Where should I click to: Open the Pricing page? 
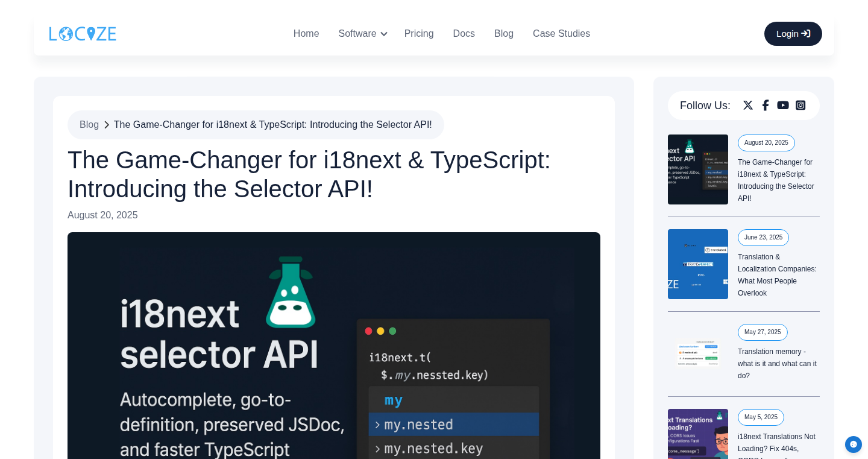click(x=419, y=34)
